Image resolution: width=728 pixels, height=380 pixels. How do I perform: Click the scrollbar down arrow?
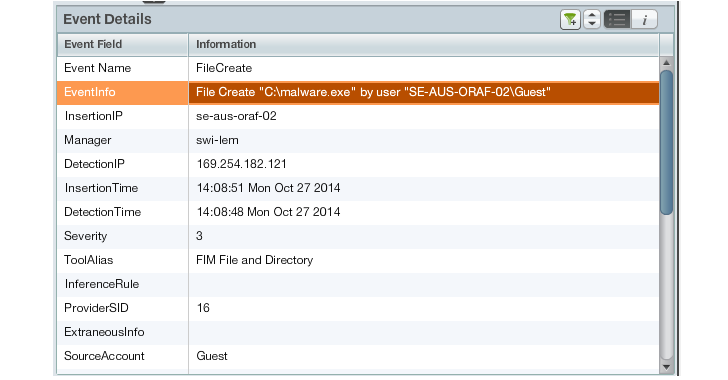coord(667,367)
